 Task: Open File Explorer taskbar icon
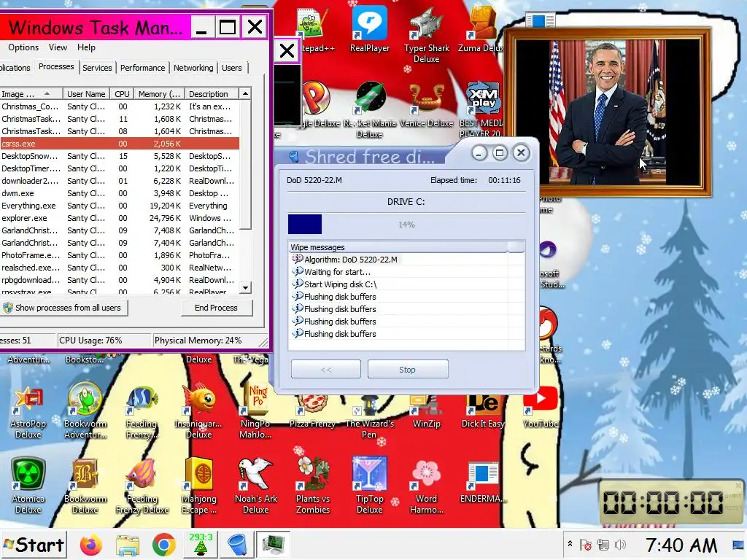(x=128, y=545)
